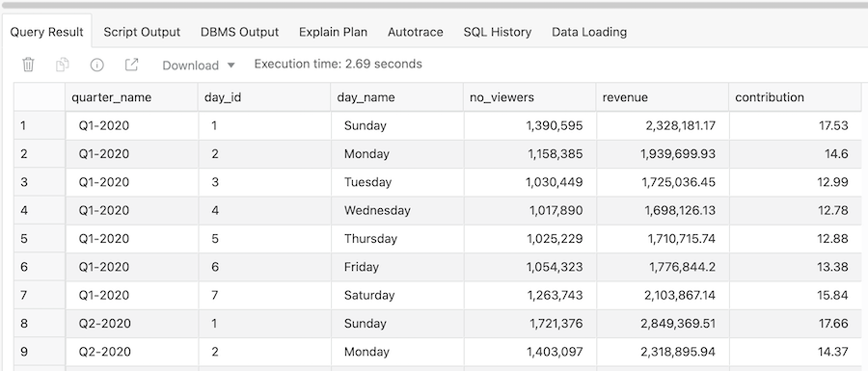
Task: Click the revenue column header
Action: point(662,97)
